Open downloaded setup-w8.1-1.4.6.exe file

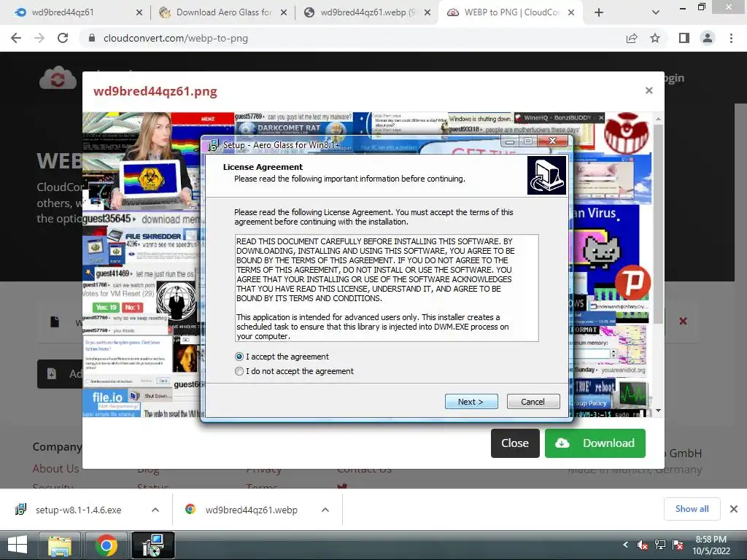pos(79,510)
